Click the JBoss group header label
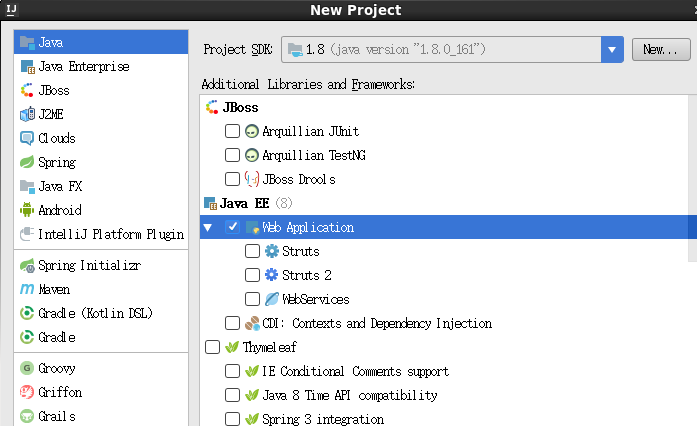This screenshot has width=697, height=426. tap(240, 108)
